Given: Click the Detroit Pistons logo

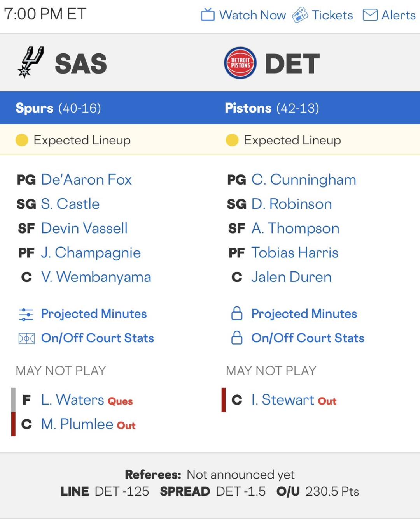Looking at the screenshot, I should point(240,63).
